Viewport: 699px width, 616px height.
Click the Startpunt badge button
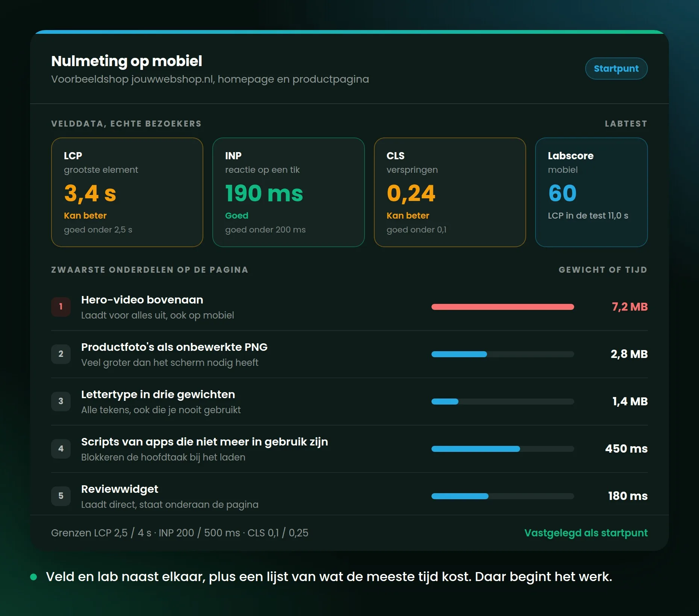pos(616,69)
